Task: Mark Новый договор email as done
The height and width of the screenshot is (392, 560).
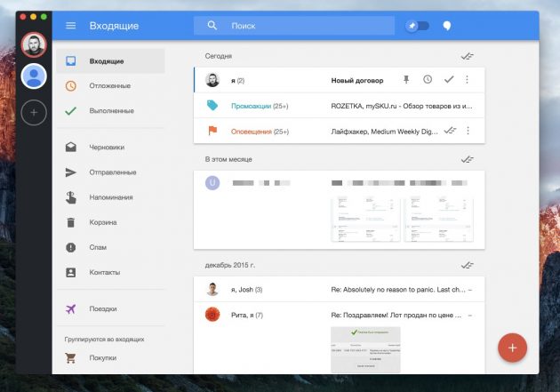Action: [x=449, y=79]
